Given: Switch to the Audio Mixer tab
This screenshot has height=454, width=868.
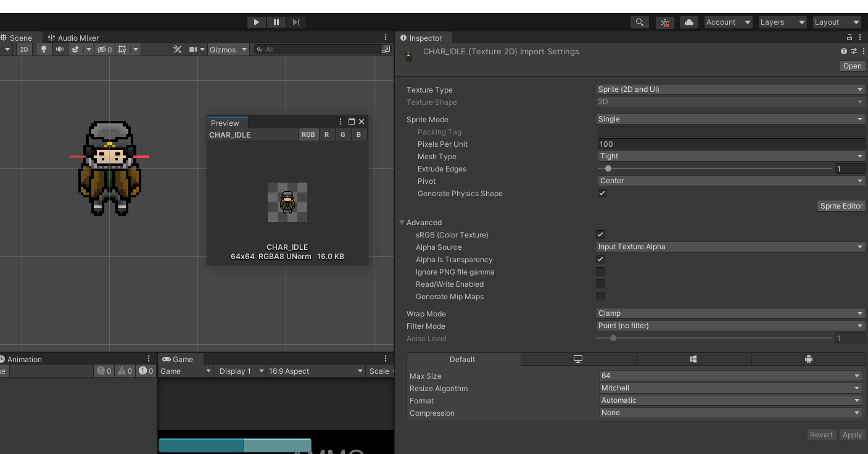Looking at the screenshot, I should 73,38.
